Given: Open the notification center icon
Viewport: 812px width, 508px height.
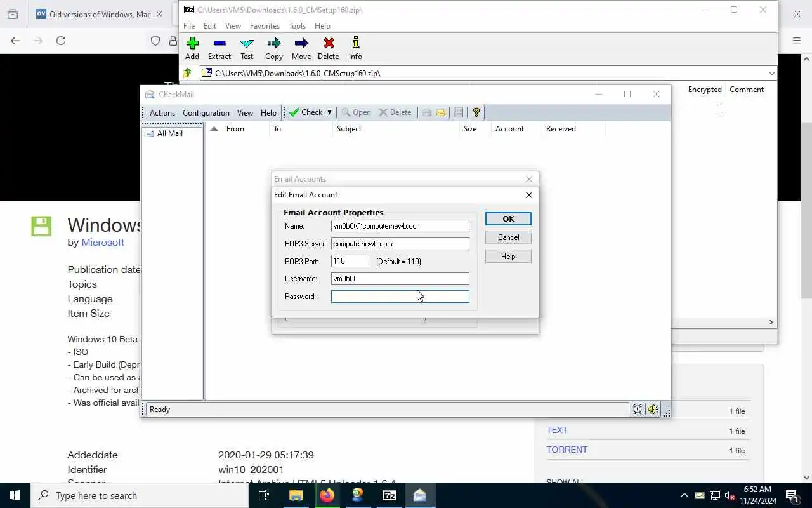Looking at the screenshot, I should click(x=792, y=495).
